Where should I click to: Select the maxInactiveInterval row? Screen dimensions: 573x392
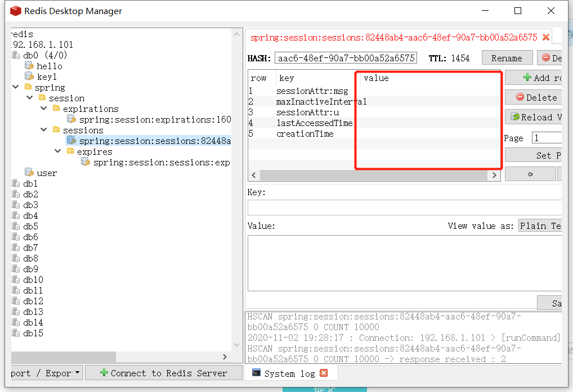click(x=374, y=101)
